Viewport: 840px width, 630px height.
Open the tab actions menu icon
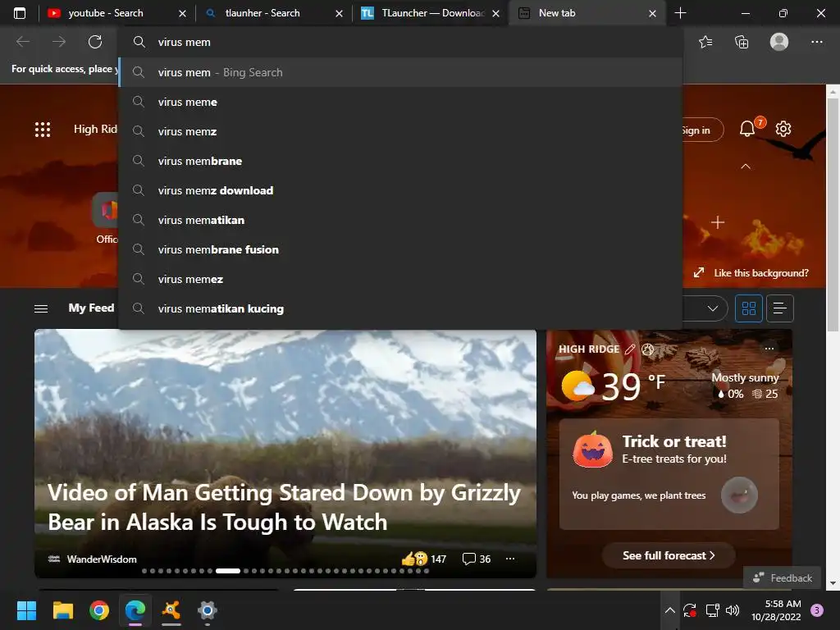[x=20, y=13]
